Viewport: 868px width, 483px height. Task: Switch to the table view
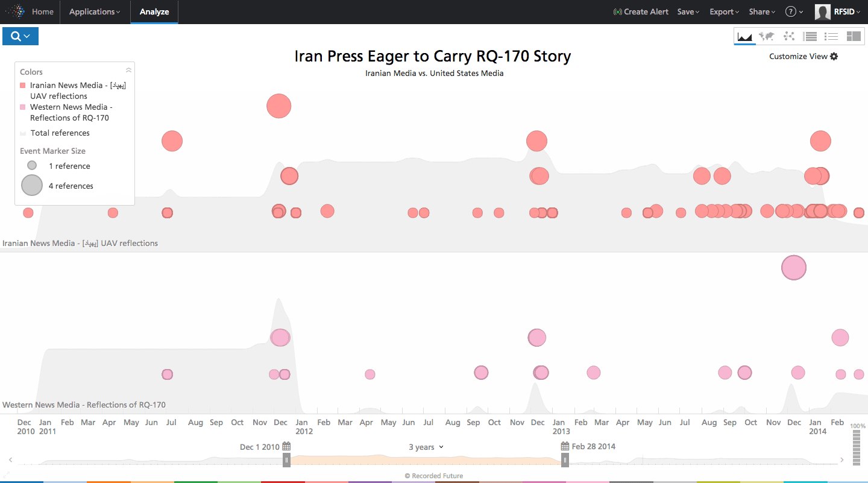pyautogui.click(x=810, y=36)
